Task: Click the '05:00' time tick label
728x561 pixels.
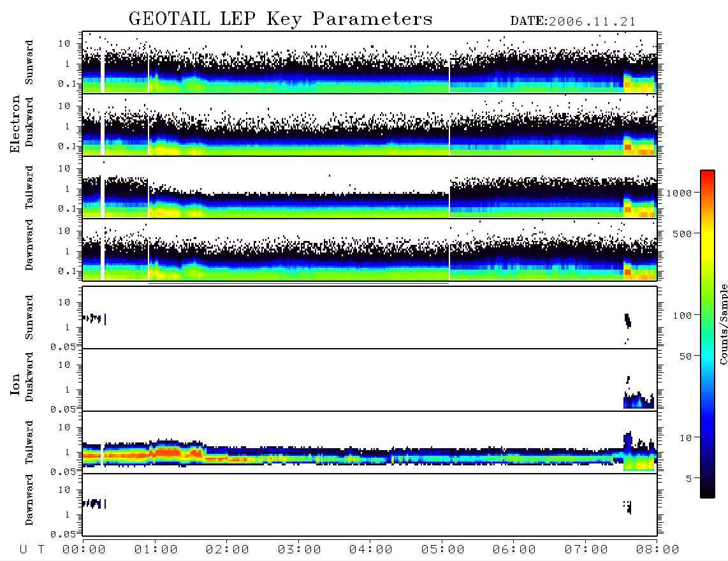Action: (443, 550)
